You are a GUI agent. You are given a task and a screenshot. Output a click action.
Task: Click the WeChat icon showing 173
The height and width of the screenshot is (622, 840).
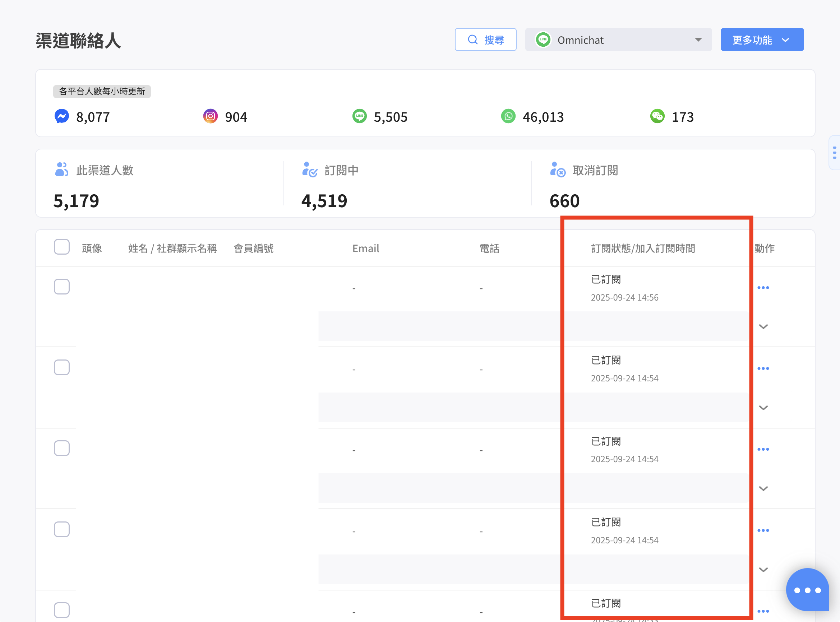657,116
